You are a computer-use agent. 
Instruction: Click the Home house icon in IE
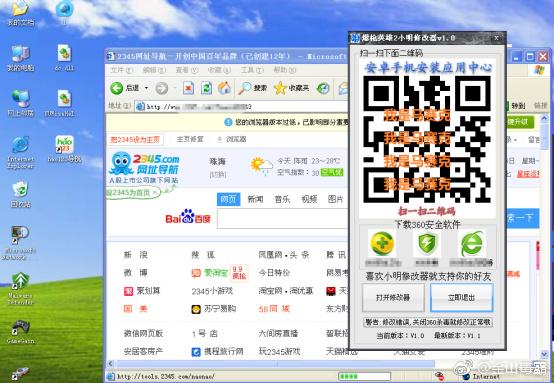click(224, 88)
